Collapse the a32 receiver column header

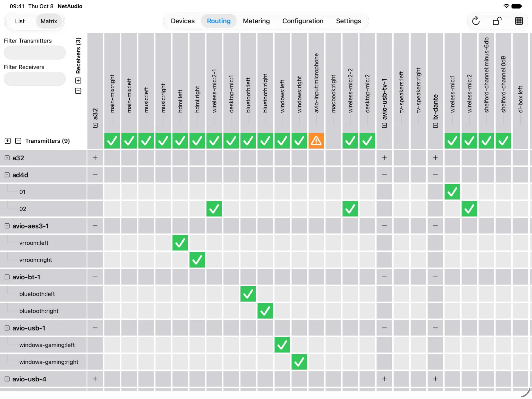tap(95, 125)
